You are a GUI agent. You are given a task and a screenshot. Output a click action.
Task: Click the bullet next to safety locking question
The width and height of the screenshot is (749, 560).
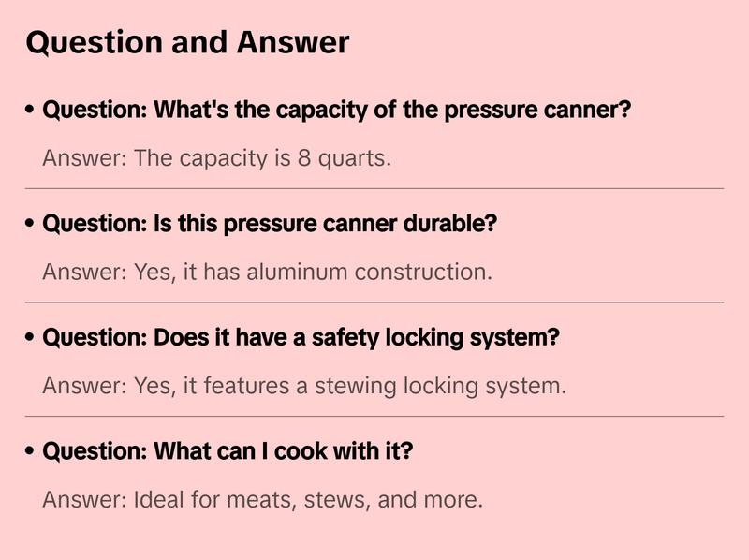30,338
